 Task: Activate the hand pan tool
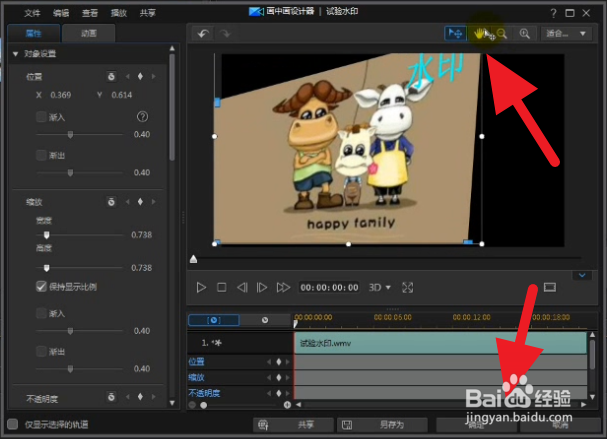coord(480,34)
